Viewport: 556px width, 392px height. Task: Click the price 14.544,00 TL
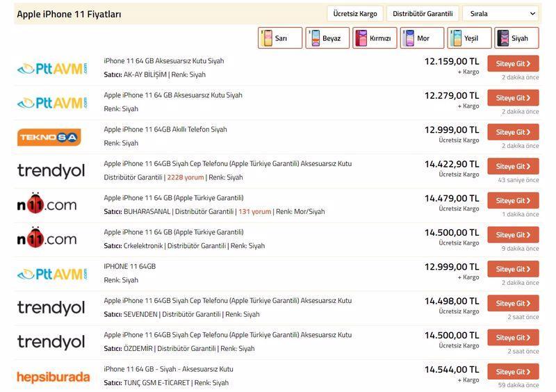(452, 370)
